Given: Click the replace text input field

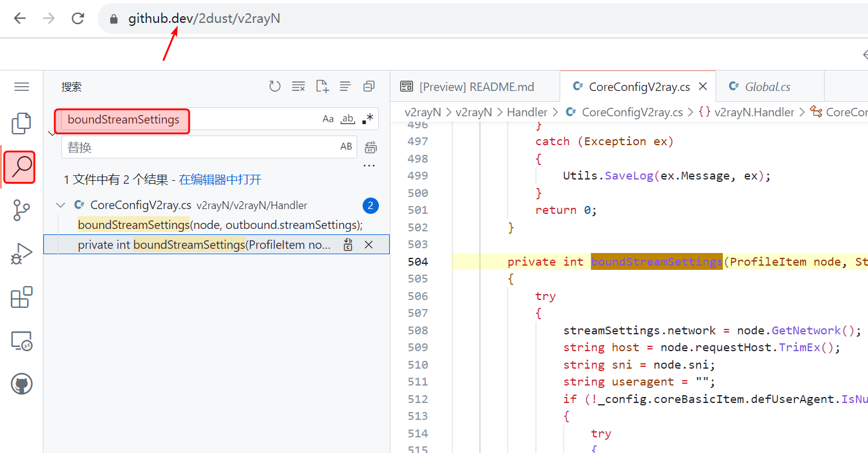Looking at the screenshot, I should click(x=199, y=147).
